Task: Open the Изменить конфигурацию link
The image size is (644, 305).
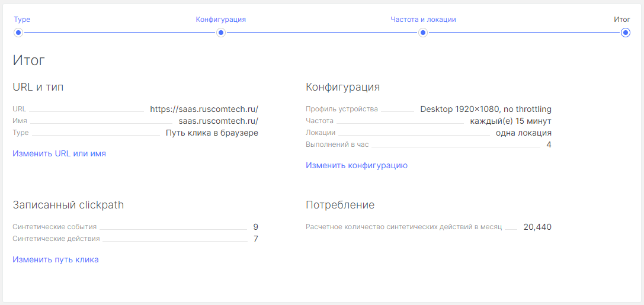Action: [357, 165]
